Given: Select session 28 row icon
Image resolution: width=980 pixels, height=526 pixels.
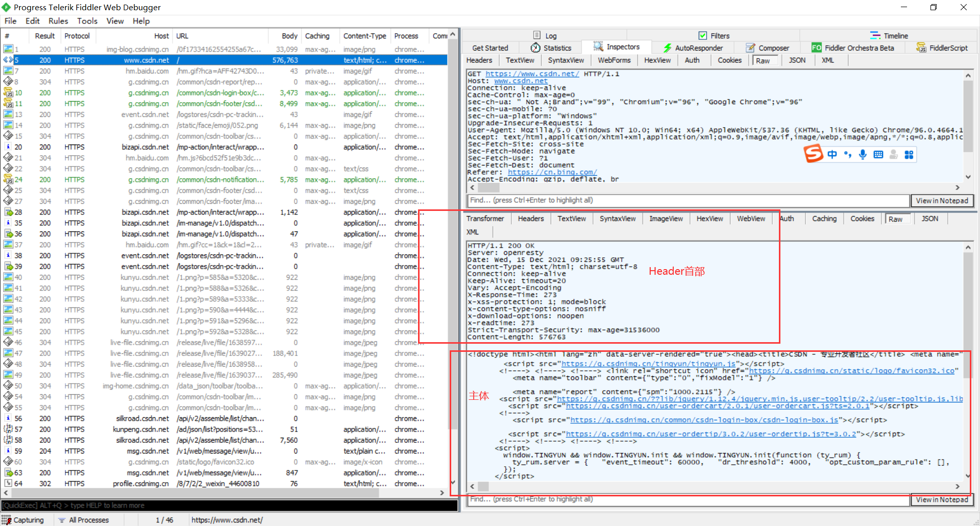Looking at the screenshot, I should pyautogui.click(x=8, y=212).
